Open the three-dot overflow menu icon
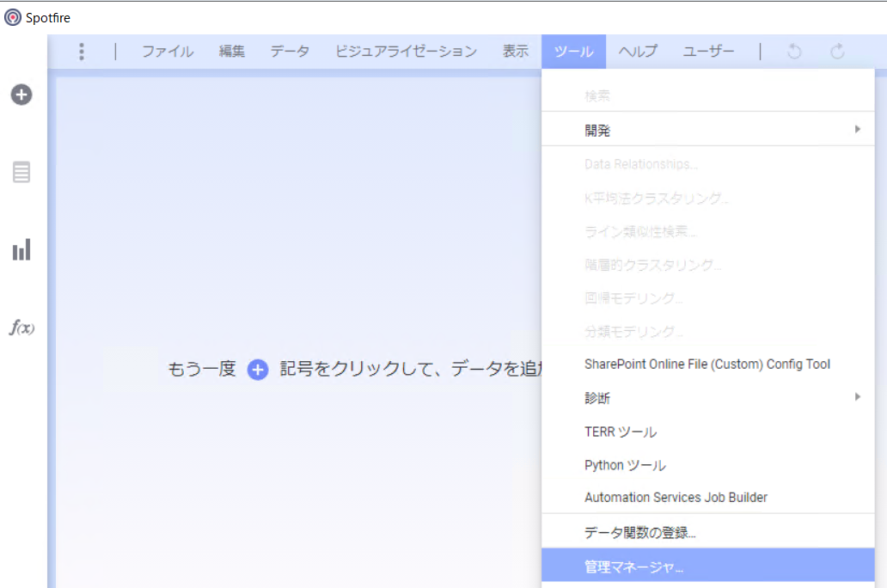This screenshot has width=887, height=588. 82,52
